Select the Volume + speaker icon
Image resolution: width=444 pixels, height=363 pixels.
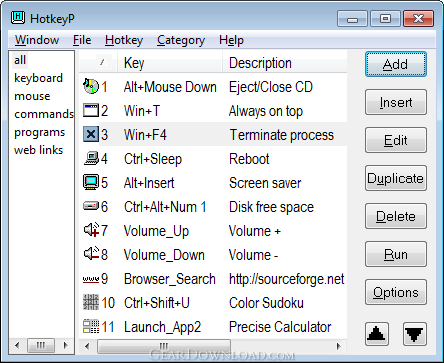(x=91, y=230)
